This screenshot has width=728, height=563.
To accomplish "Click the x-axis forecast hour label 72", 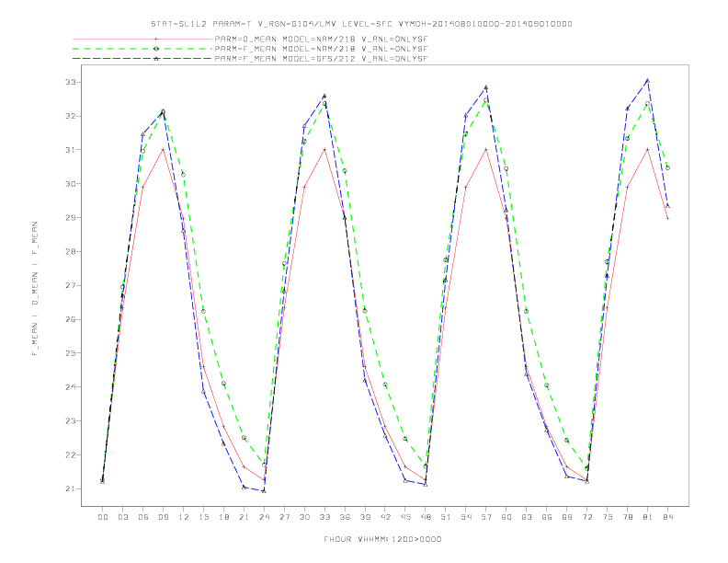I will click(x=587, y=517).
